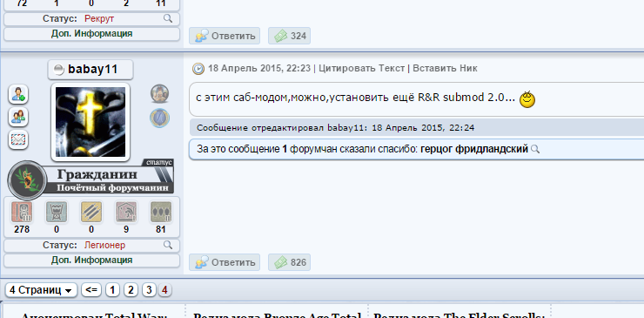Go to page 3 of the thread
This screenshot has width=644, height=318.
click(x=149, y=290)
